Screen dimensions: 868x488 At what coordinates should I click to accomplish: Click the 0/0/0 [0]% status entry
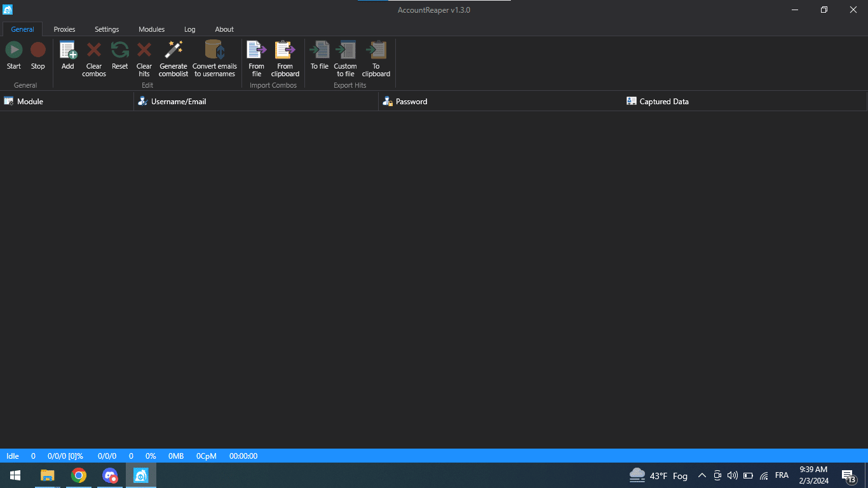[65, 456]
